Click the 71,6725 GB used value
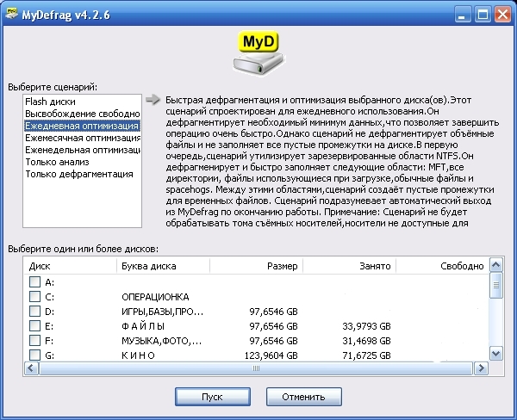The width and height of the screenshot is (517, 420). [x=366, y=355]
